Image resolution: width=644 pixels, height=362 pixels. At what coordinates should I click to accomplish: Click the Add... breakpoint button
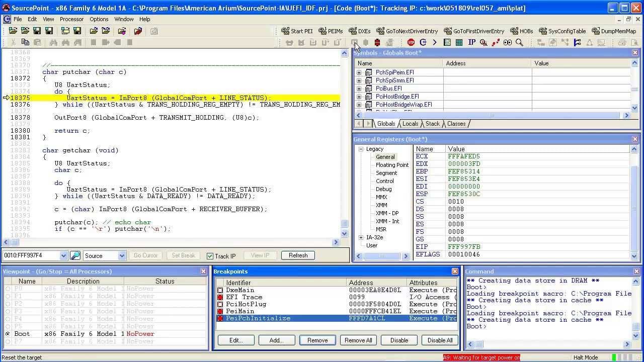click(x=276, y=340)
